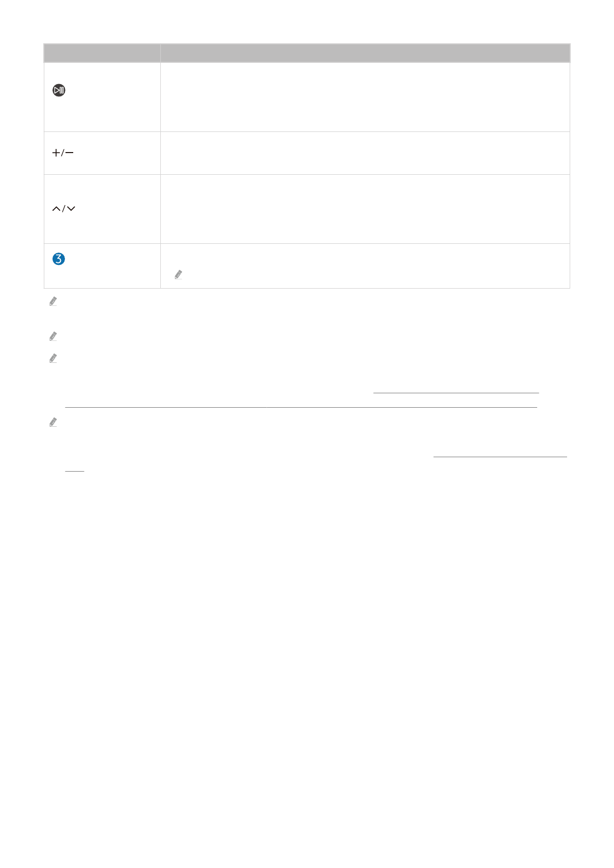This screenshot has height=868, width=614.
Task: Click the first pencil note icon below the table
Action: (x=53, y=302)
